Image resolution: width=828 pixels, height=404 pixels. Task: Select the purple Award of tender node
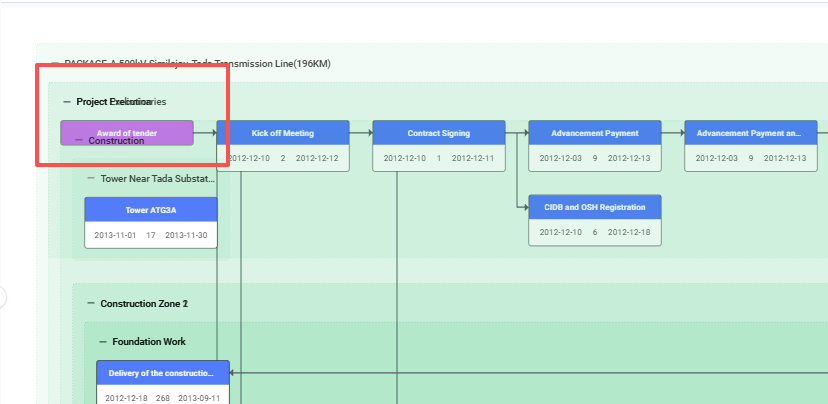pos(126,133)
